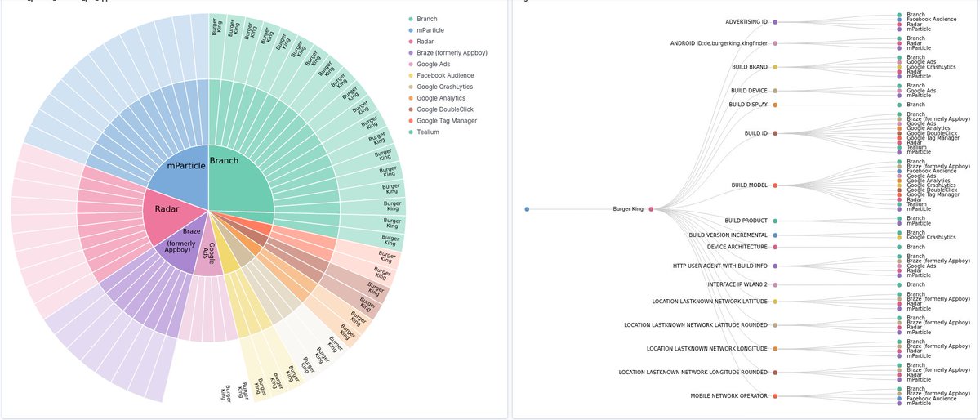This screenshot has width=980, height=420.
Task: Collapse LOCATION LASTKNOWN NETWORK LONGITUDE ROUNDED node
Action: tap(775, 373)
